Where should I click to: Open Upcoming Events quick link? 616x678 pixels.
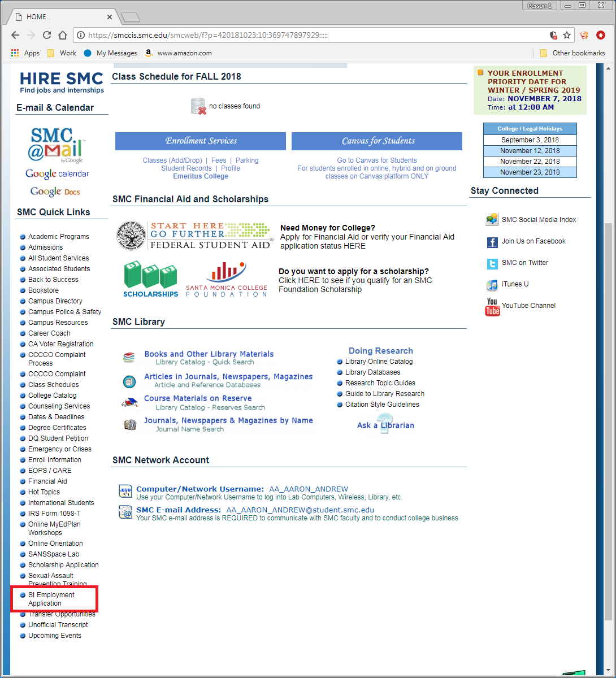tap(55, 636)
